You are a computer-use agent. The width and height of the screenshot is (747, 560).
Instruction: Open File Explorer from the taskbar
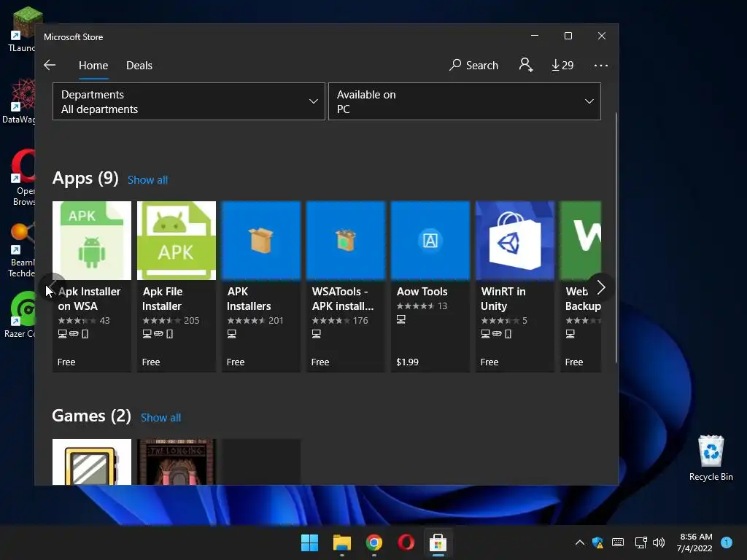click(x=342, y=542)
